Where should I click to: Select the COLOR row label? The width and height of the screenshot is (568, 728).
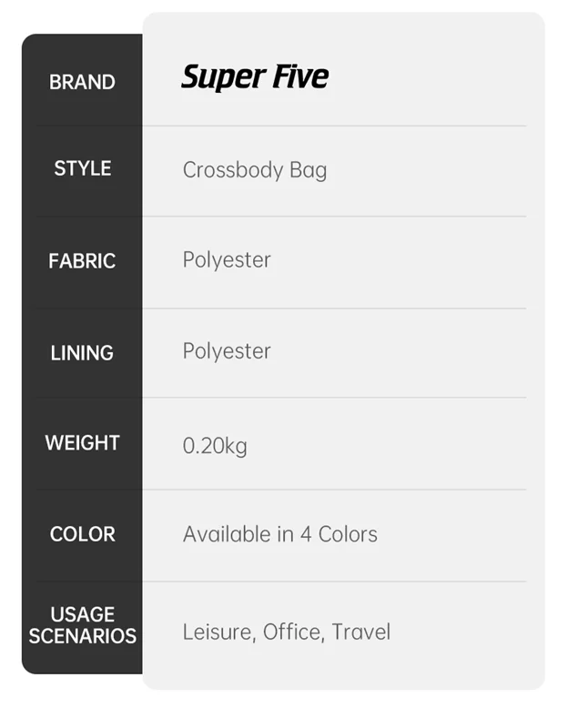(82, 534)
